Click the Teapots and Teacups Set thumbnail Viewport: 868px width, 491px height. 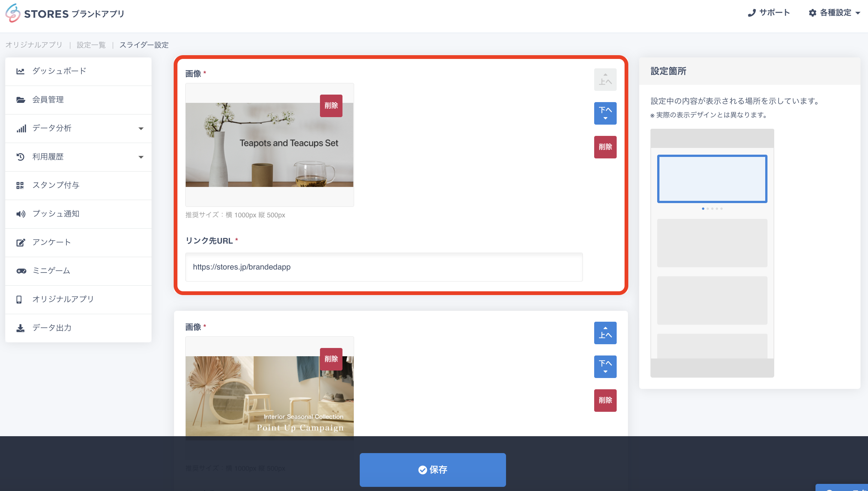coord(269,145)
